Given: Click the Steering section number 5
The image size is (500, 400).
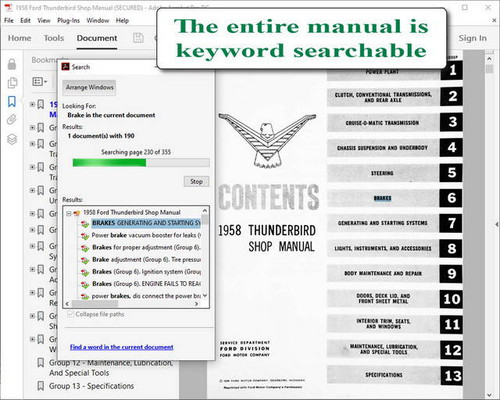Looking at the screenshot, I should point(395,173).
